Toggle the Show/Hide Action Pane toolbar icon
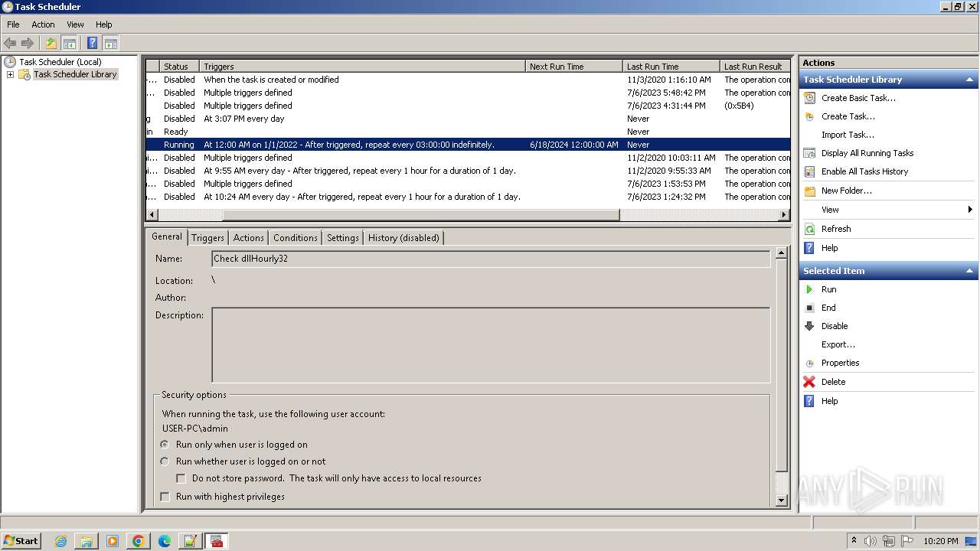This screenshot has height=551, width=980. coord(111,44)
